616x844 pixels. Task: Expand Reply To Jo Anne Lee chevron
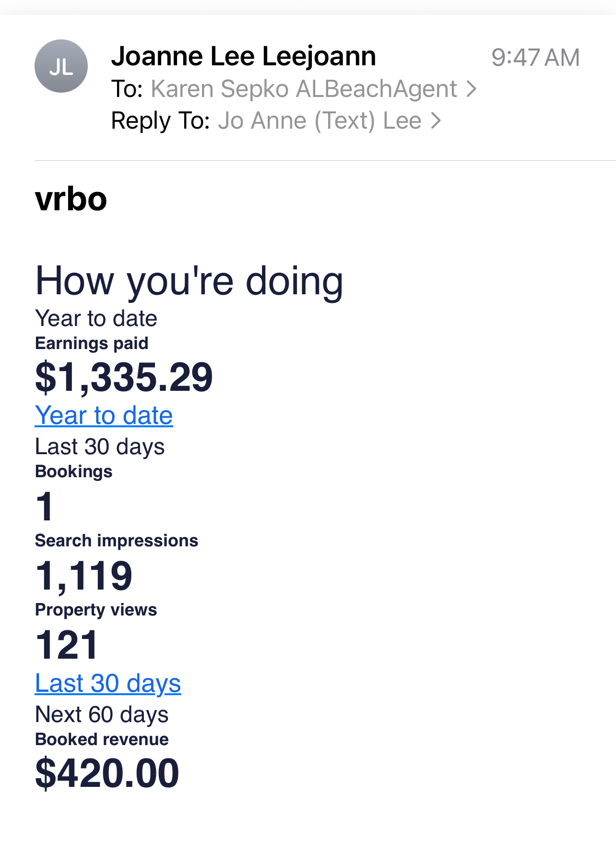pos(436,121)
